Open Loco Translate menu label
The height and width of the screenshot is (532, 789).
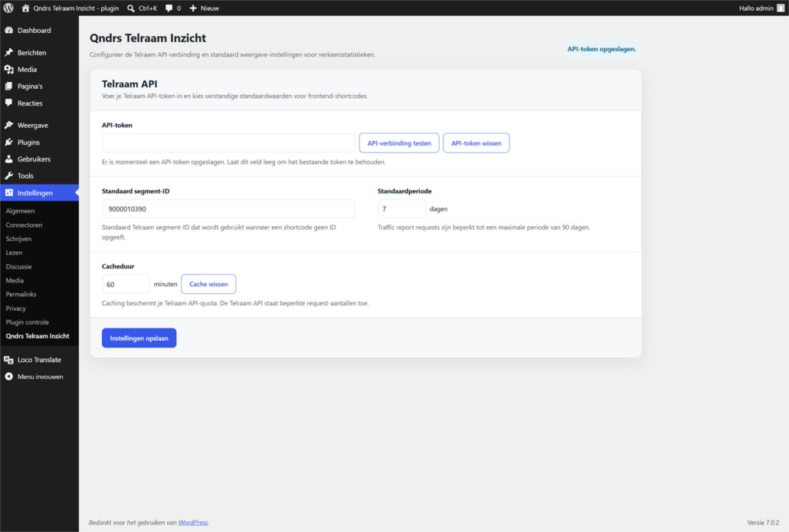click(x=39, y=360)
